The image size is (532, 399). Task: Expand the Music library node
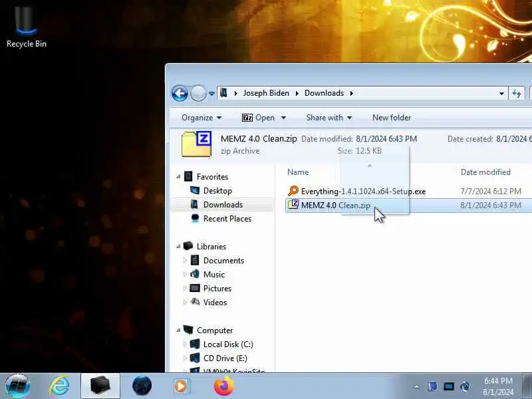(x=185, y=274)
